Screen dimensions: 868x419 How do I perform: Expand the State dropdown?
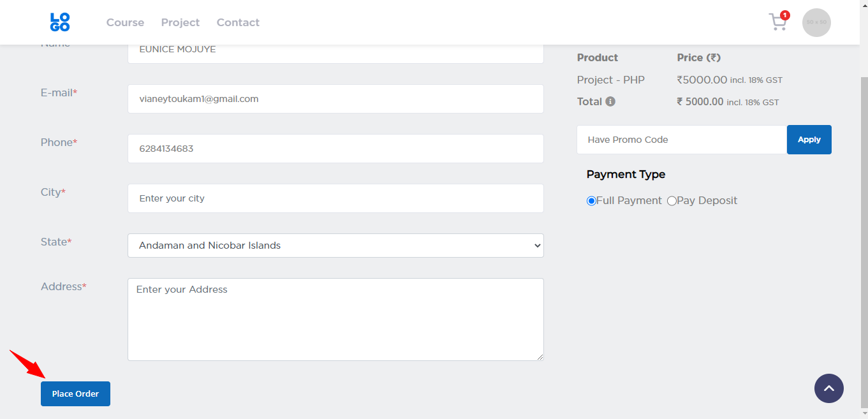tap(335, 246)
